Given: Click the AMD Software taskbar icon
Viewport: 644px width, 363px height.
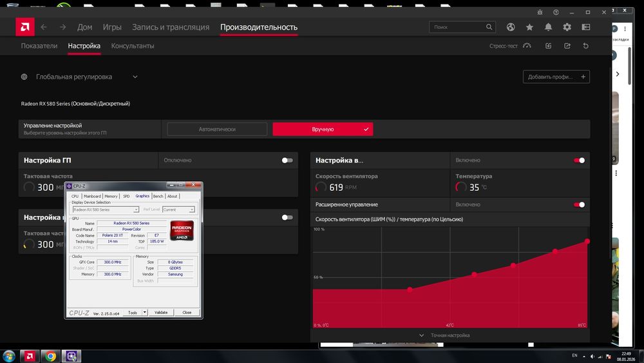Looking at the screenshot, I should (29, 356).
